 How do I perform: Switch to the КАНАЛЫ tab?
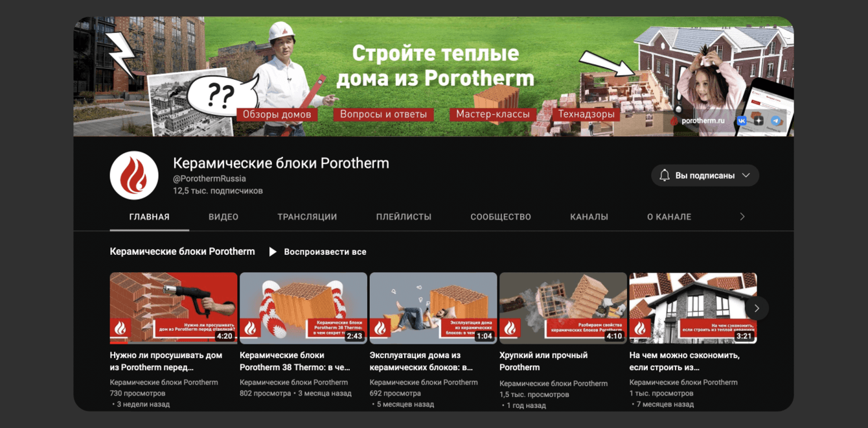[x=589, y=217]
